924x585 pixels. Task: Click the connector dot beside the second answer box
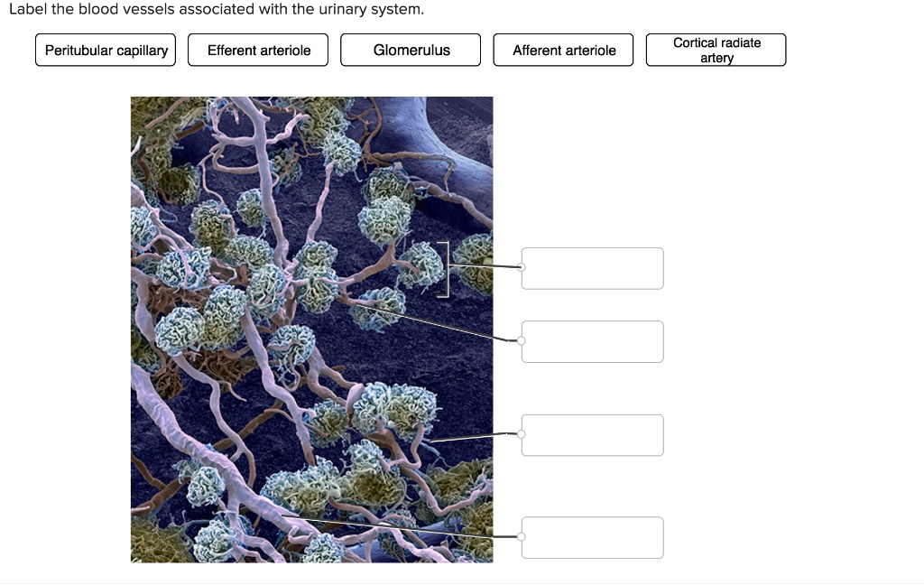(x=522, y=340)
